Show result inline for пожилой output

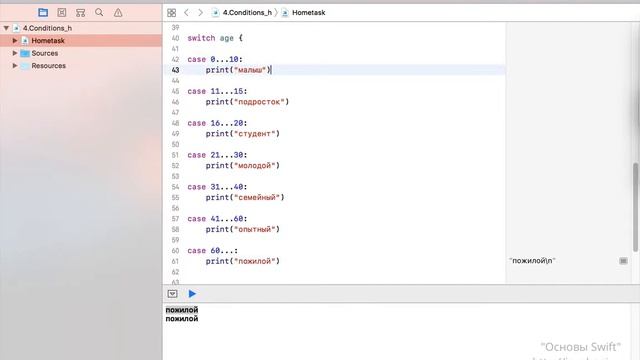623,261
